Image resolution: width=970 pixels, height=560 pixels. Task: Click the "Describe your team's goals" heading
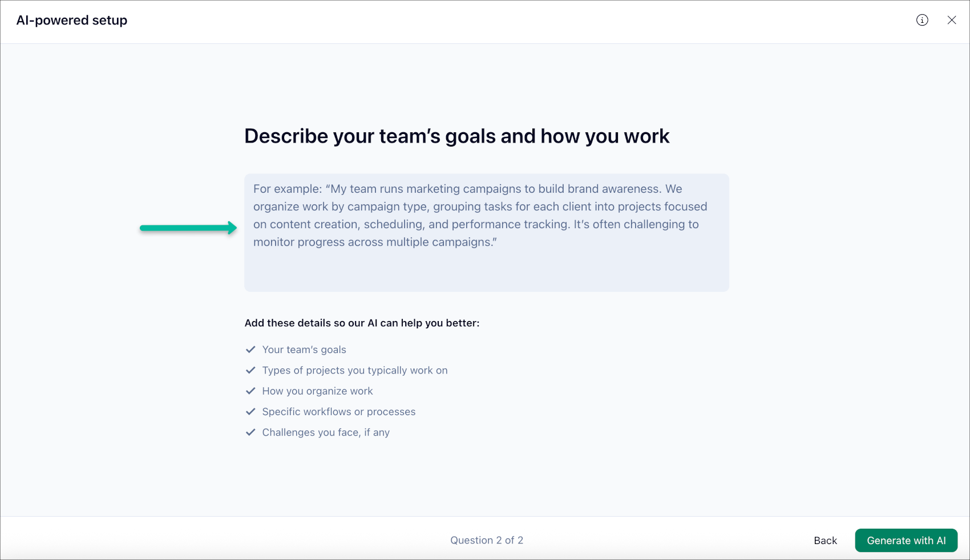coord(456,136)
